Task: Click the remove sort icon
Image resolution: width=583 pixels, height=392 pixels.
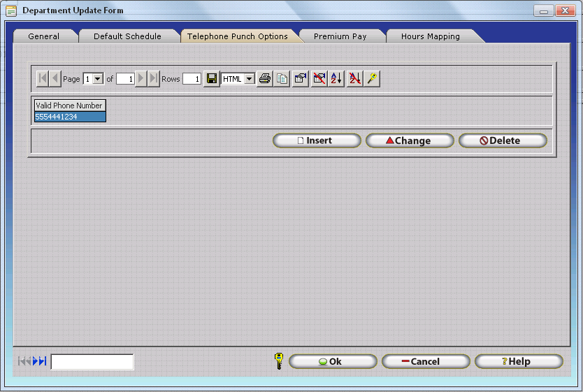Action: tap(354, 79)
